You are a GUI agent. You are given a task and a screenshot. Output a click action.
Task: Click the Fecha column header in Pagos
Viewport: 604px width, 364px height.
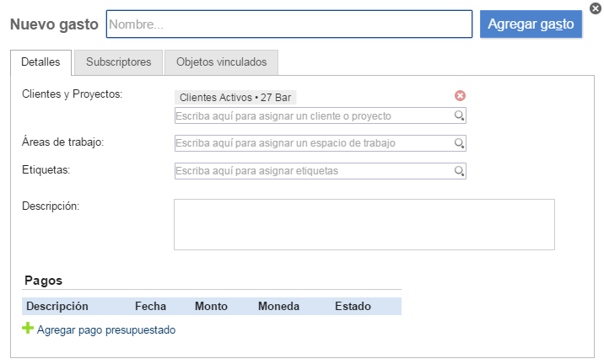click(x=150, y=307)
